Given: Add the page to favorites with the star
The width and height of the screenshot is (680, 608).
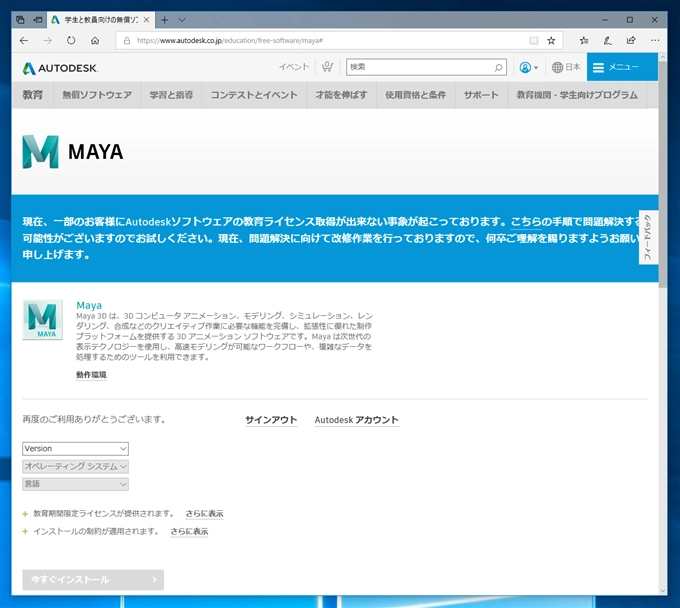Looking at the screenshot, I should [551, 41].
